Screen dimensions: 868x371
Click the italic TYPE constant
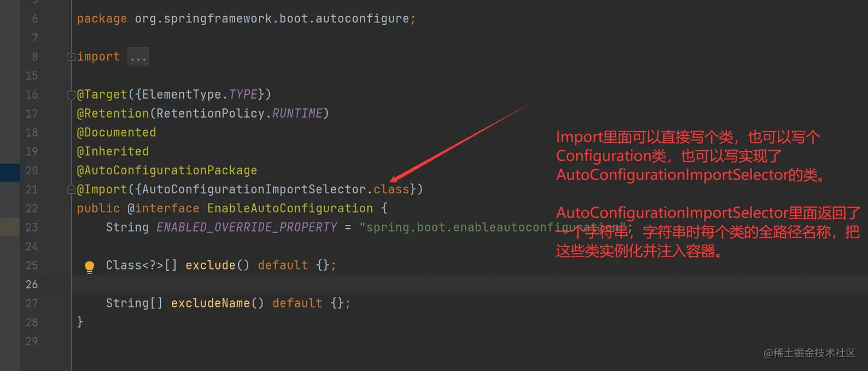point(243,95)
